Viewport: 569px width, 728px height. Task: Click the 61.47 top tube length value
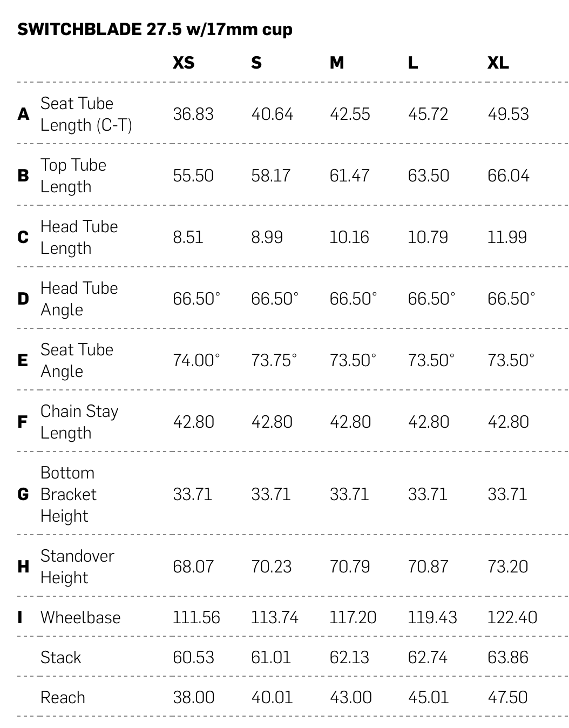349,176
